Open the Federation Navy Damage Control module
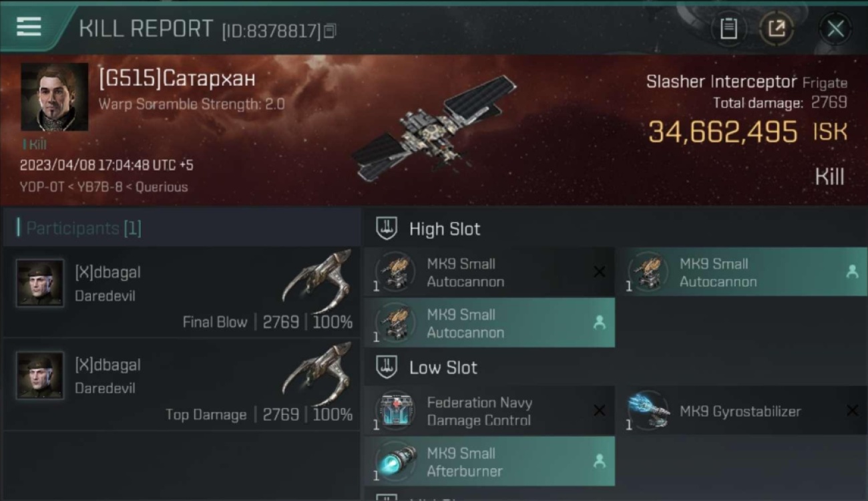The width and height of the screenshot is (868, 501). [489, 411]
